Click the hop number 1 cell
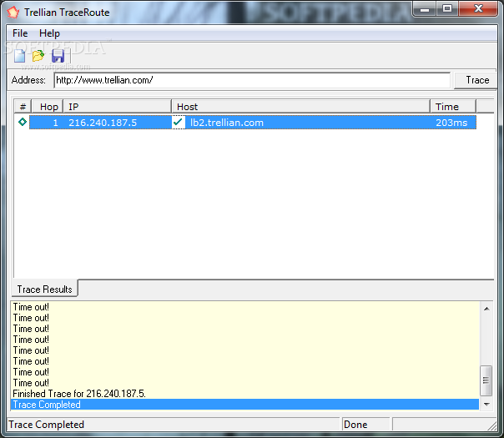Viewport: 504px width, 438px height. pyautogui.click(x=55, y=123)
